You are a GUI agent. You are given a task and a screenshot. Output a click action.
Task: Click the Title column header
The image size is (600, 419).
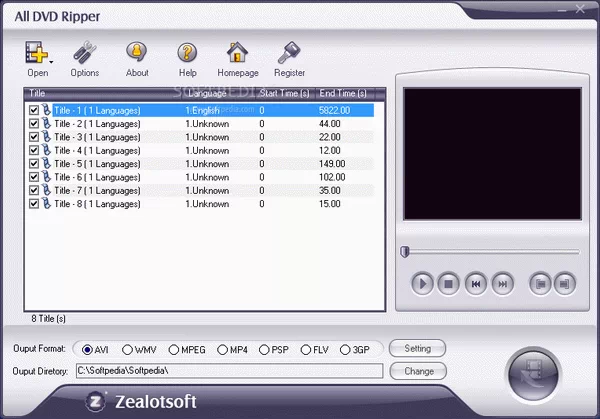103,94
